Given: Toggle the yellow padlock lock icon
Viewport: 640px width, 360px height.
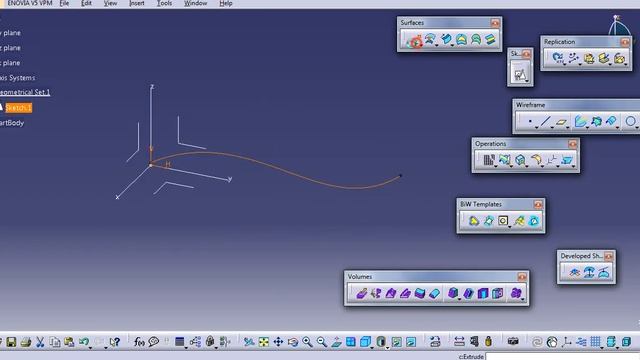Looking at the screenshot, I should click(488, 341).
